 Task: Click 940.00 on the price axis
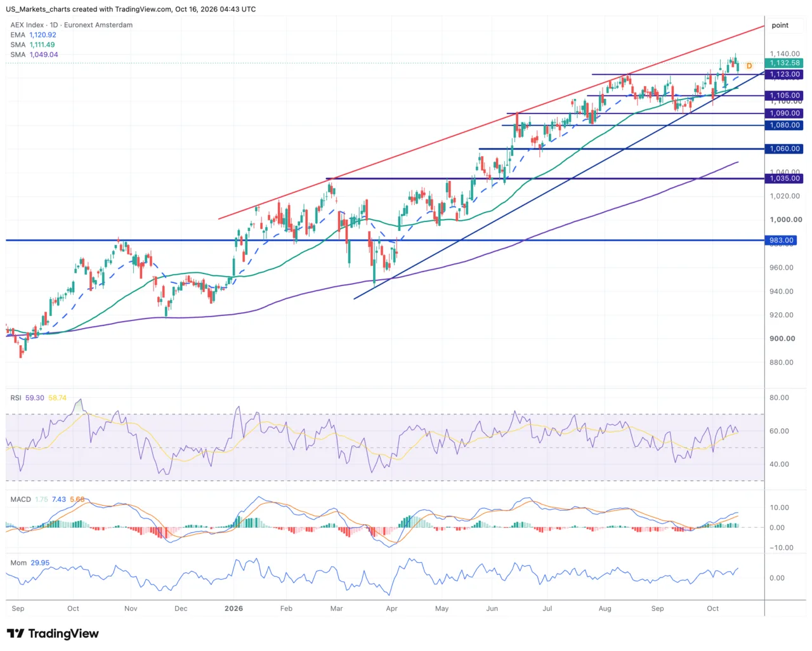pos(782,292)
